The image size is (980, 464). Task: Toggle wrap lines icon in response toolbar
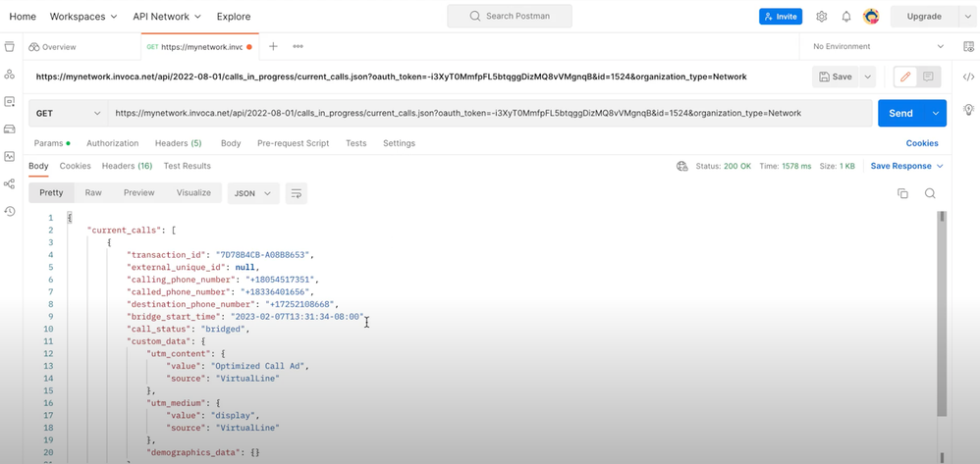tap(297, 193)
